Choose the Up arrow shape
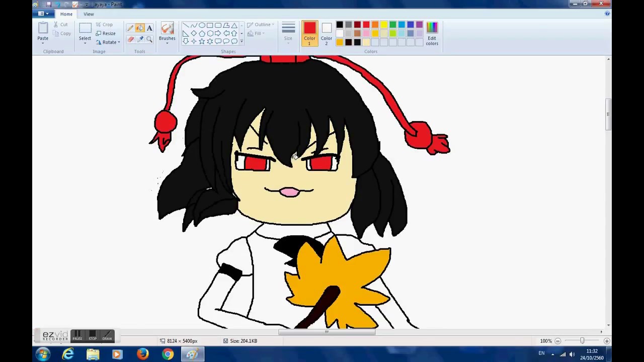644x362 pixels. pos(234,34)
